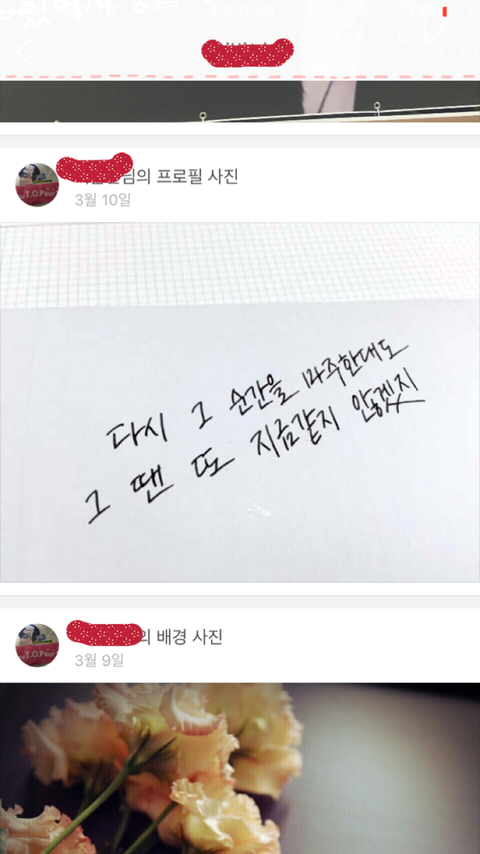Open the profile avatar on the 3월 10일 post
The image size is (480, 854).
click(x=37, y=185)
